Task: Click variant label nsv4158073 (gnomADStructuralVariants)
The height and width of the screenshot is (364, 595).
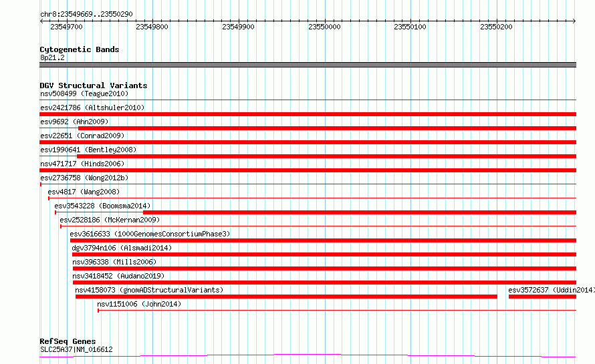Action: pos(149,290)
